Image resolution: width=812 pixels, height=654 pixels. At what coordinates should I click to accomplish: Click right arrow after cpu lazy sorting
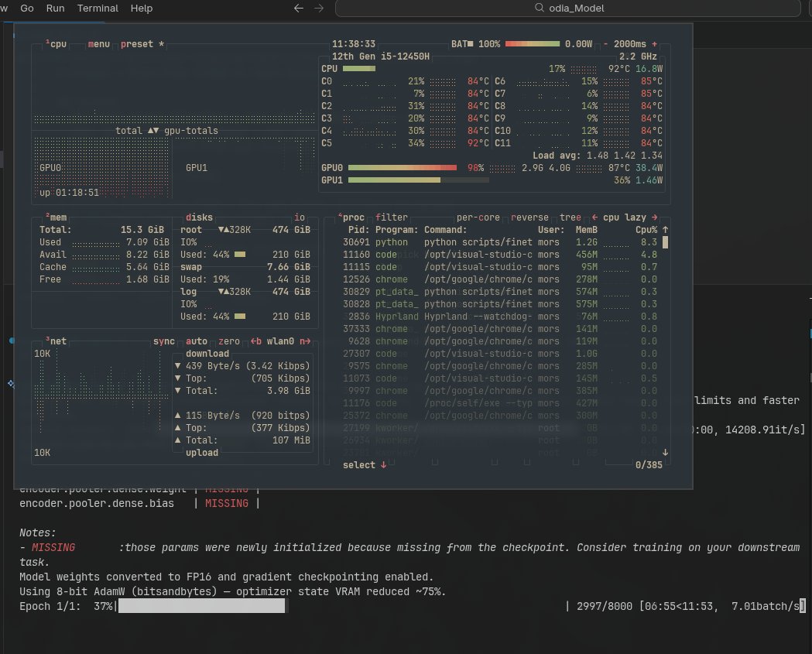pos(655,217)
